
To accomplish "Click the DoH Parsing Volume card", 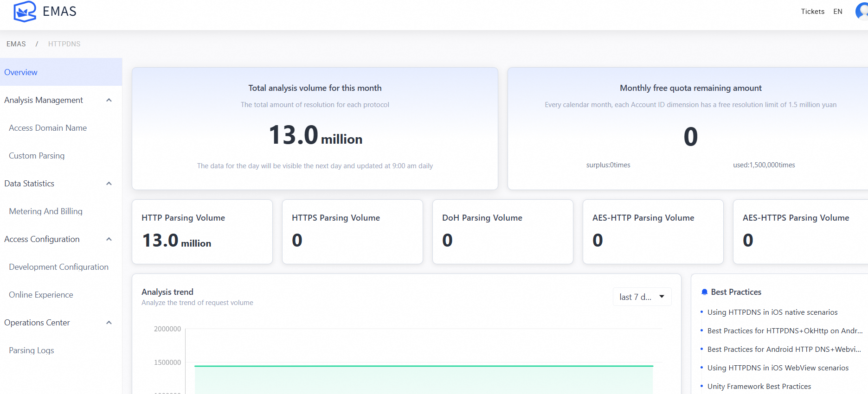I will point(503,232).
